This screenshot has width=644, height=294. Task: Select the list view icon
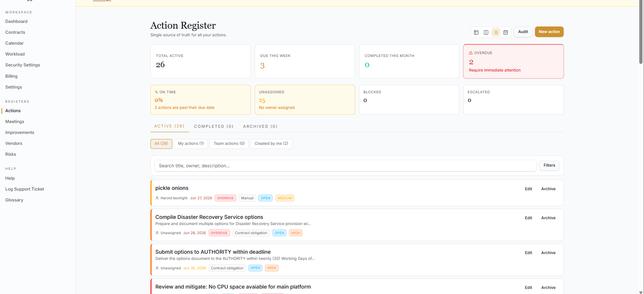click(x=496, y=32)
